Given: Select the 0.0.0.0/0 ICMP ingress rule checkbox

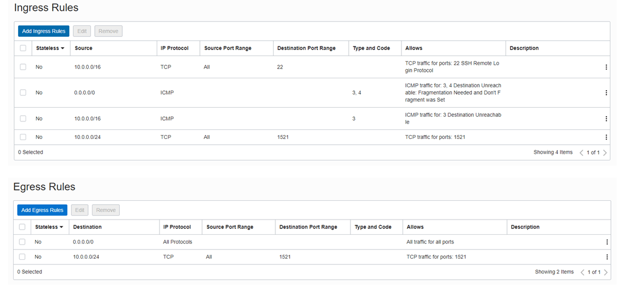Looking at the screenshot, I should 23,92.
